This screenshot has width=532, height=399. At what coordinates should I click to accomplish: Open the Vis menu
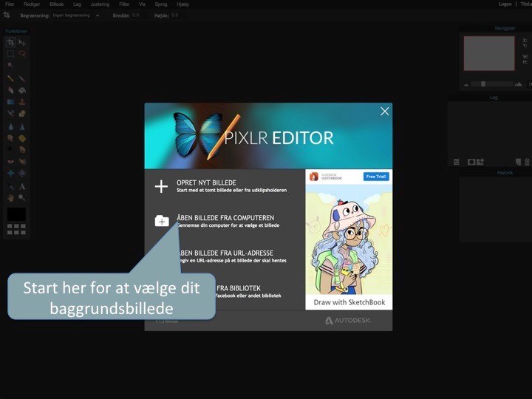pyautogui.click(x=142, y=4)
